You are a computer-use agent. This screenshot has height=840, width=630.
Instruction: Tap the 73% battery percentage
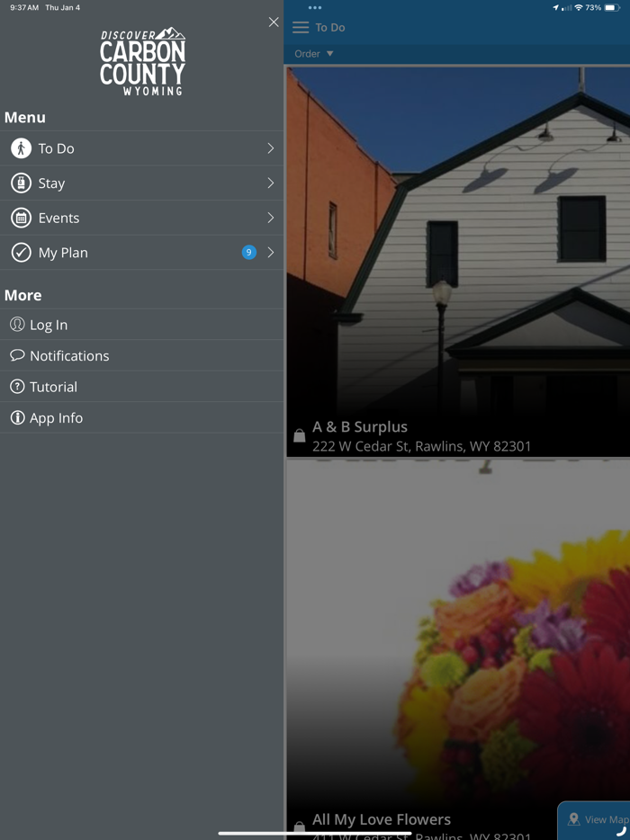tap(593, 7)
